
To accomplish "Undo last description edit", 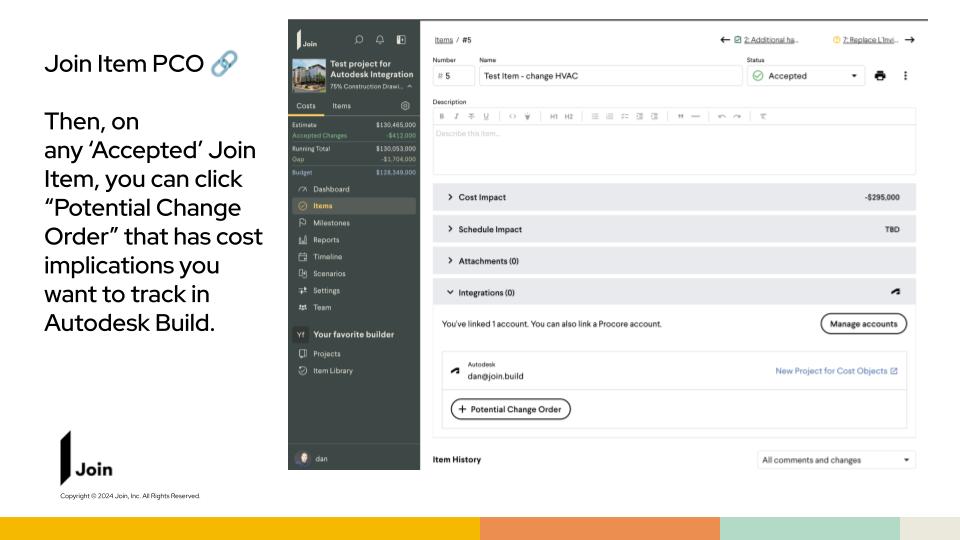I will coord(722,116).
